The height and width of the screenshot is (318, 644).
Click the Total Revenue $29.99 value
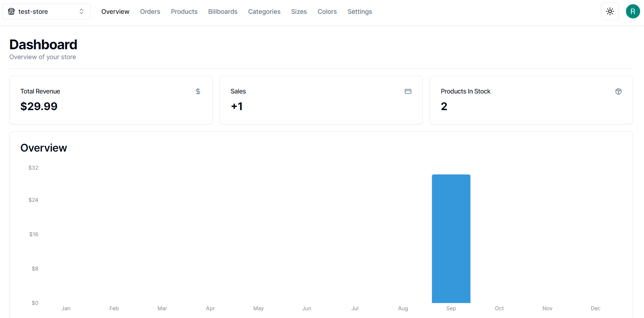(39, 106)
